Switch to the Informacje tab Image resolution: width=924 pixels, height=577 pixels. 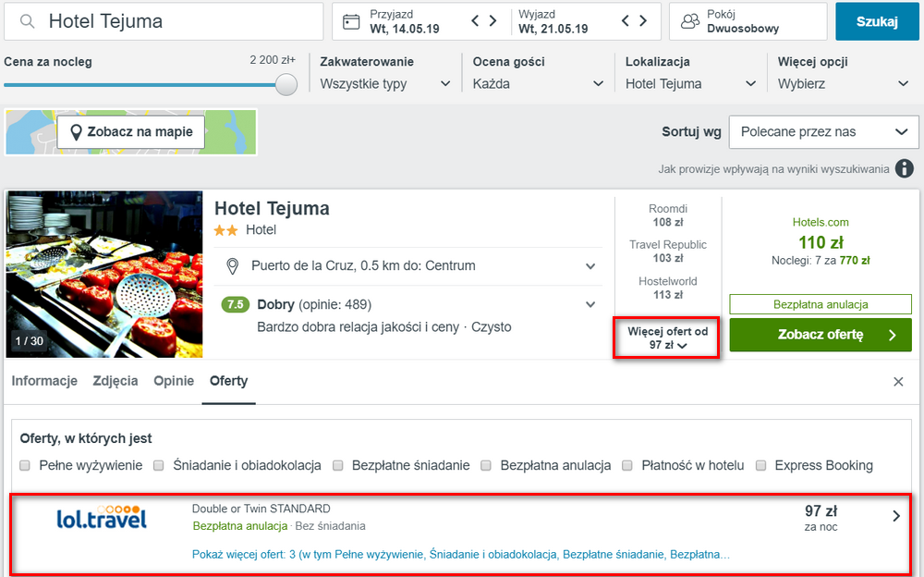pyautogui.click(x=44, y=381)
